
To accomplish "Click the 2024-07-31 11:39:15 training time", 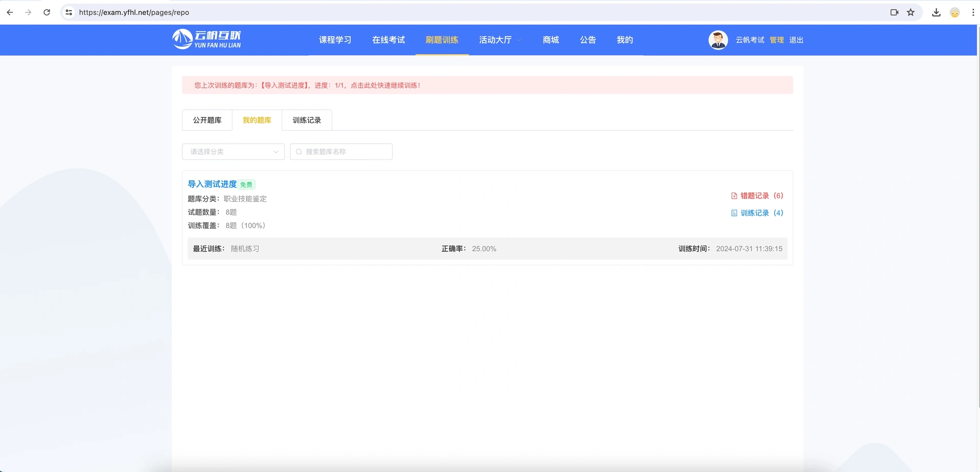I will pyautogui.click(x=749, y=249).
